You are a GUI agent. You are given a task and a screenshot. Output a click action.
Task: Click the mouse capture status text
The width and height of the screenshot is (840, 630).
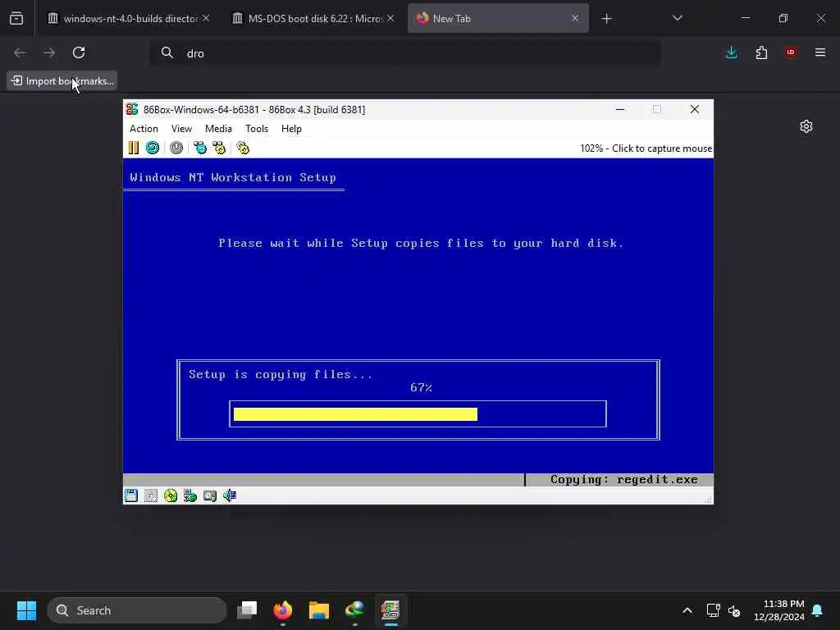click(x=646, y=148)
